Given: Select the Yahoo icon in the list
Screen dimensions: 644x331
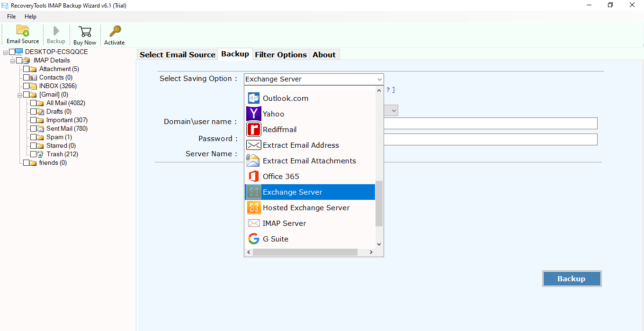Looking at the screenshot, I should pyautogui.click(x=254, y=114).
